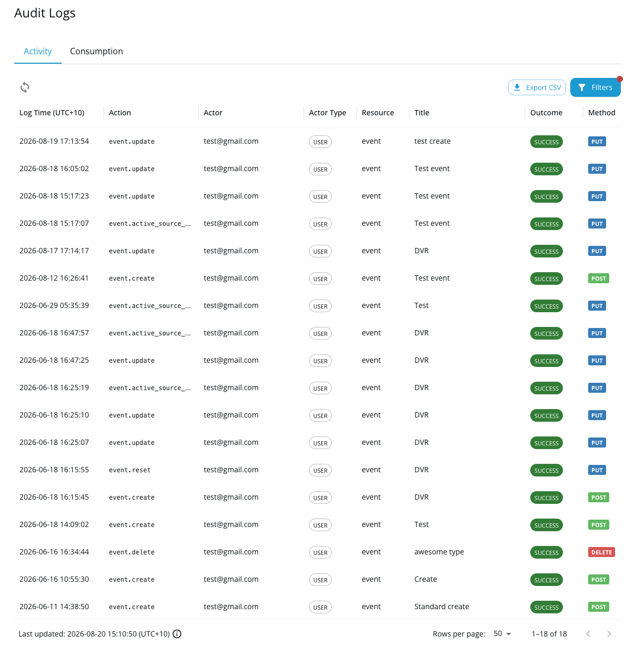The height and width of the screenshot is (656, 644).
Task: Export logs as CSV
Action: [x=537, y=87]
